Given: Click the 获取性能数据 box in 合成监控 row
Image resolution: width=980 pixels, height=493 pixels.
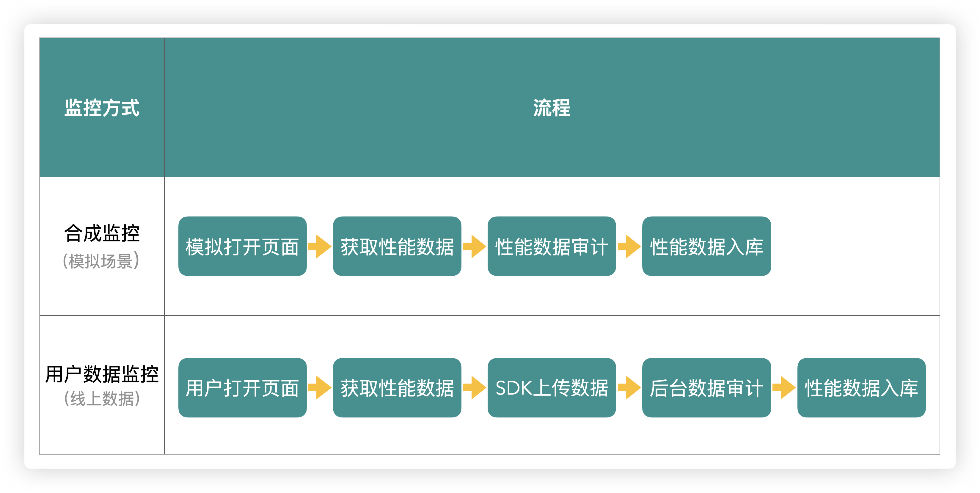Looking at the screenshot, I should click(x=397, y=246).
